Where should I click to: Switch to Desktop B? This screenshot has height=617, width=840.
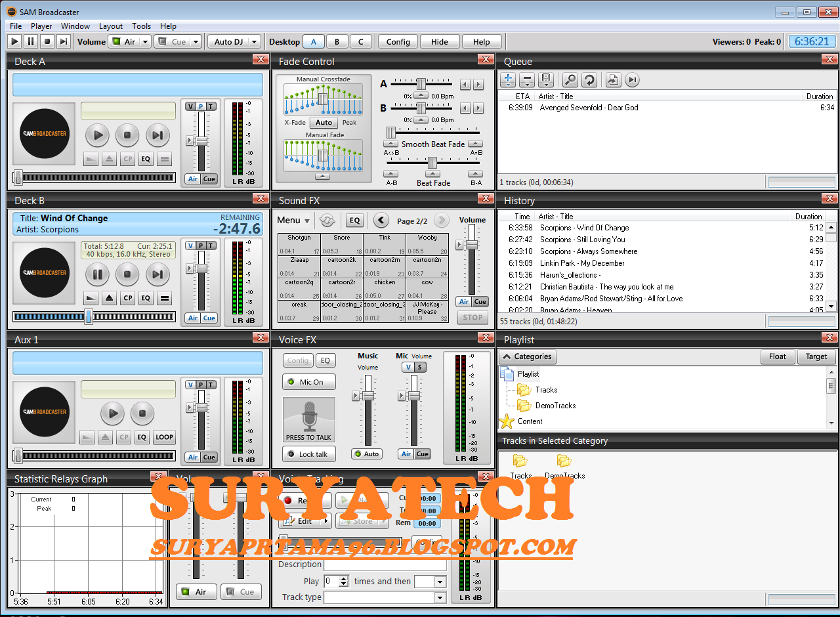pos(337,41)
